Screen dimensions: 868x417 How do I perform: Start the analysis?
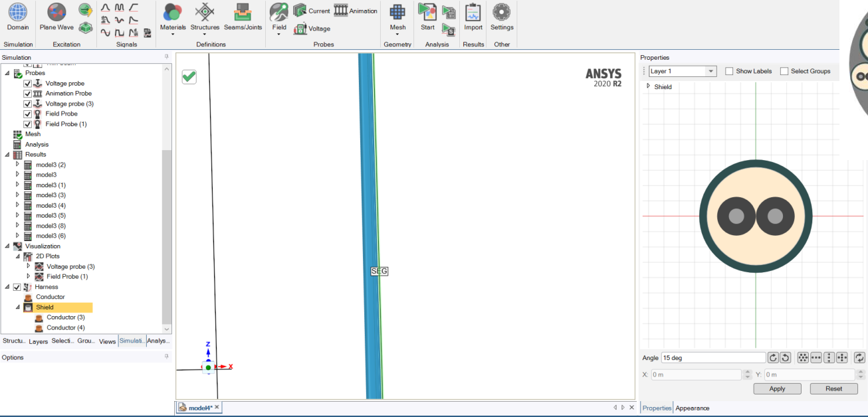pos(427,17)
